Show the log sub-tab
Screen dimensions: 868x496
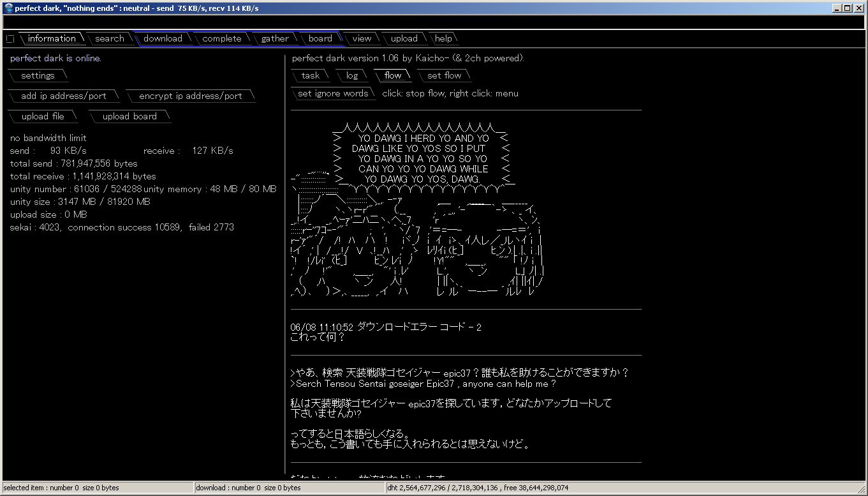coord(352,75)
